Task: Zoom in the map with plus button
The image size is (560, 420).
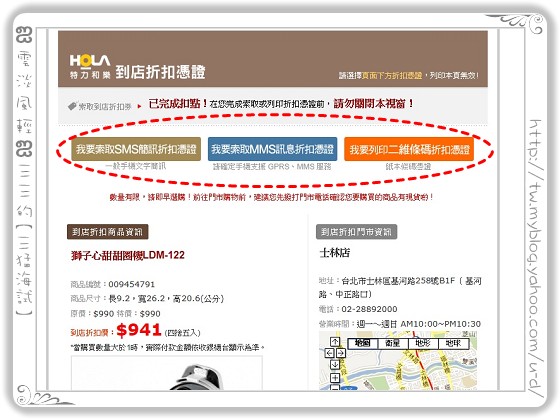Action: point(335,378)
